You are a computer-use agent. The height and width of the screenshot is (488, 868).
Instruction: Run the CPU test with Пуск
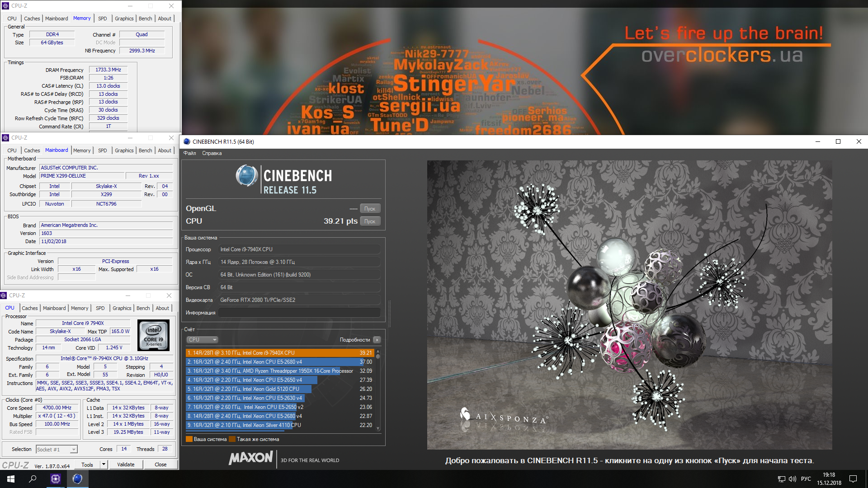coord(370,221)
